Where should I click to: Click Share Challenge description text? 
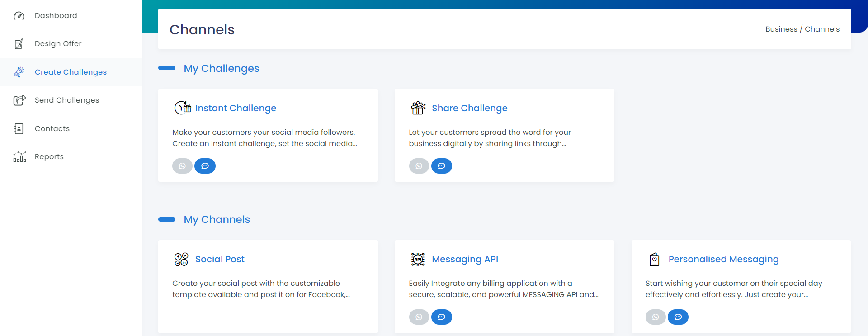pos(490,138)
